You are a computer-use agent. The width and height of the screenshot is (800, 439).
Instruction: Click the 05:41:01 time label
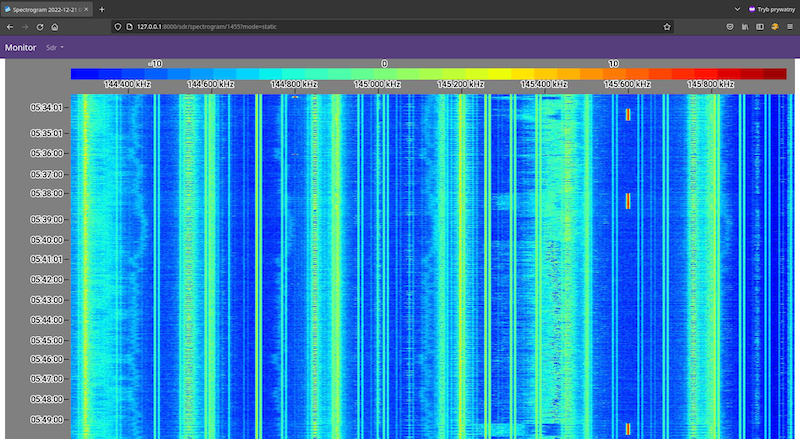coord(46,259)
